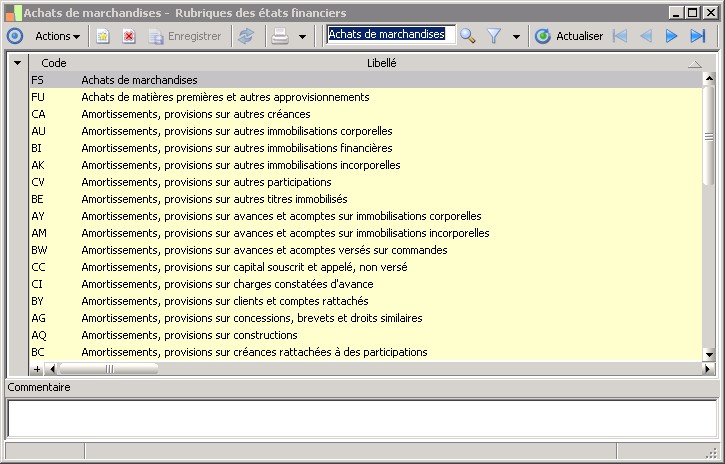Click the round blue target icon in toolbar

click(x=15, y=36)
